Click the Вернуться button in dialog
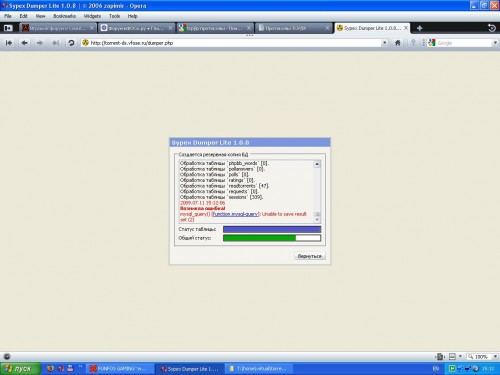Screen dimensions: 500x375 click(x=310, y=256)
